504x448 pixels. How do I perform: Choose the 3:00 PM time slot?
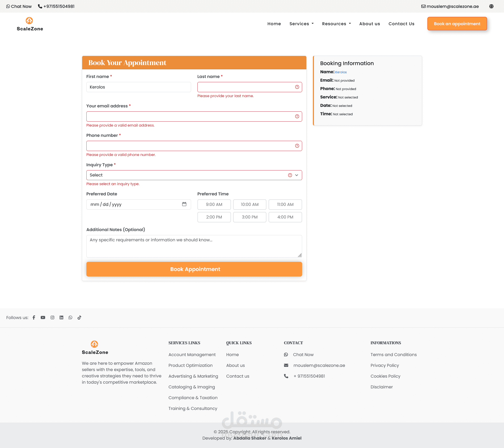click(x=249, y=217)
